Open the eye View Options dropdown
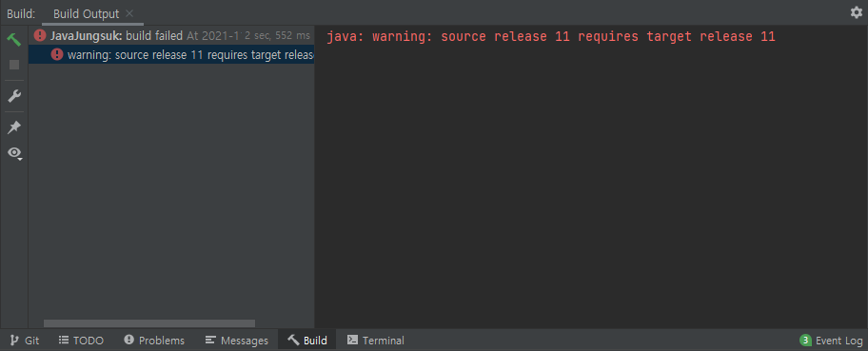The image size is (868, 351). coord(14,153)
